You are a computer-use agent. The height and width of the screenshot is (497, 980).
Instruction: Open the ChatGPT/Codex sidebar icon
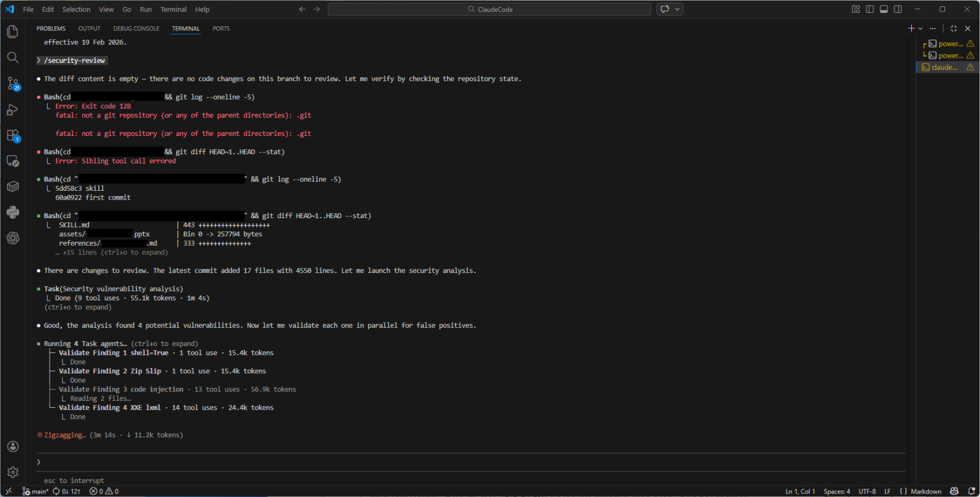13,238
